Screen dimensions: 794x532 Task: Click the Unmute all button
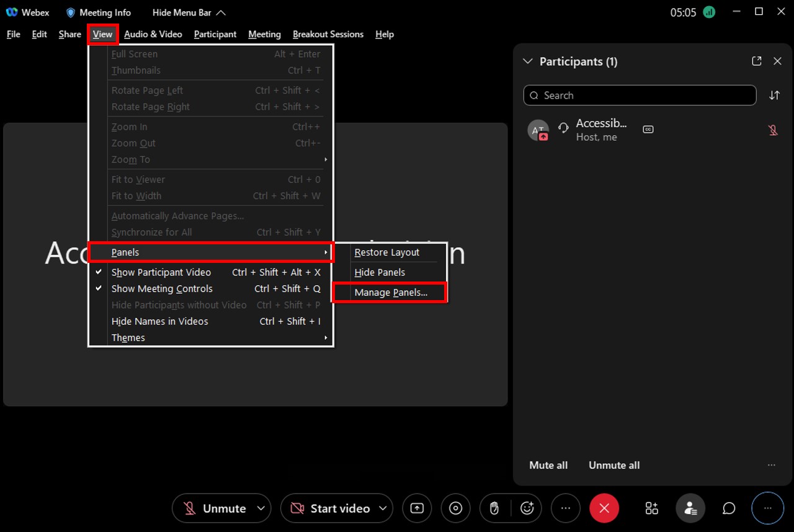613,464
